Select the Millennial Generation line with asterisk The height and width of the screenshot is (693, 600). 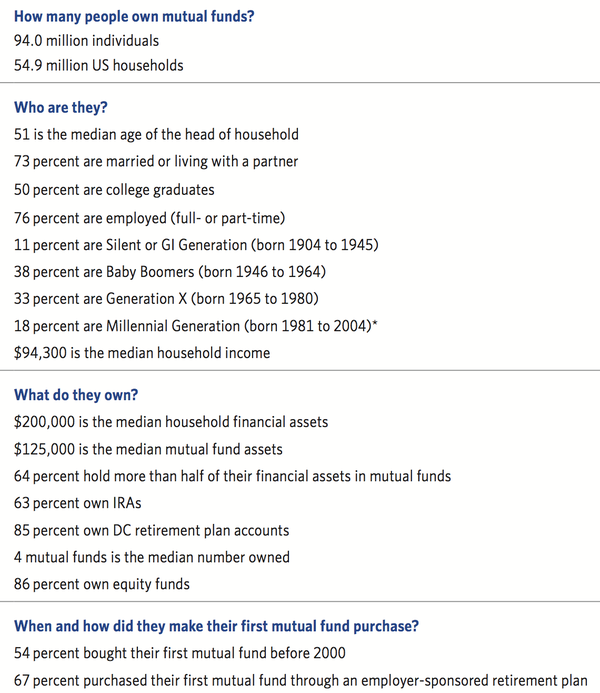pyautogui.click(x=196, y=326)
